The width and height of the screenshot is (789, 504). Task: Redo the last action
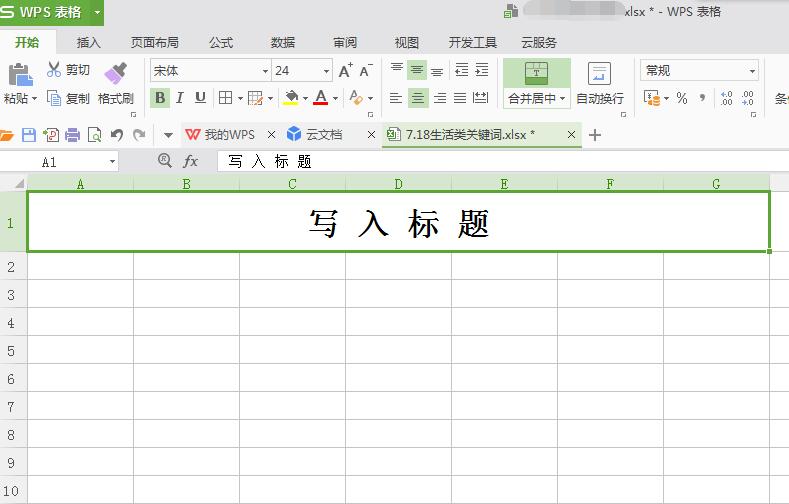click(139, 135)
